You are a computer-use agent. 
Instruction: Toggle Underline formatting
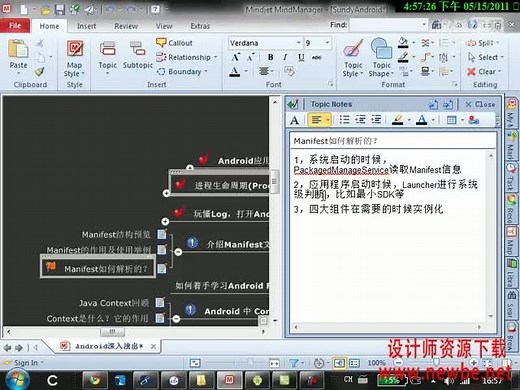coord(301,57)
